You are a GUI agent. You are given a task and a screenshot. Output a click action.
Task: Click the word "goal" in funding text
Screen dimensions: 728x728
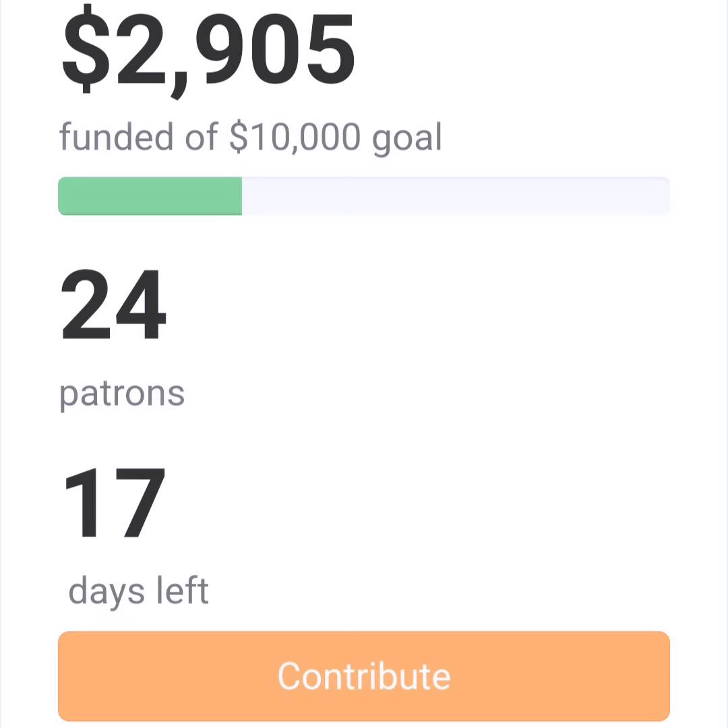point(407,138)
